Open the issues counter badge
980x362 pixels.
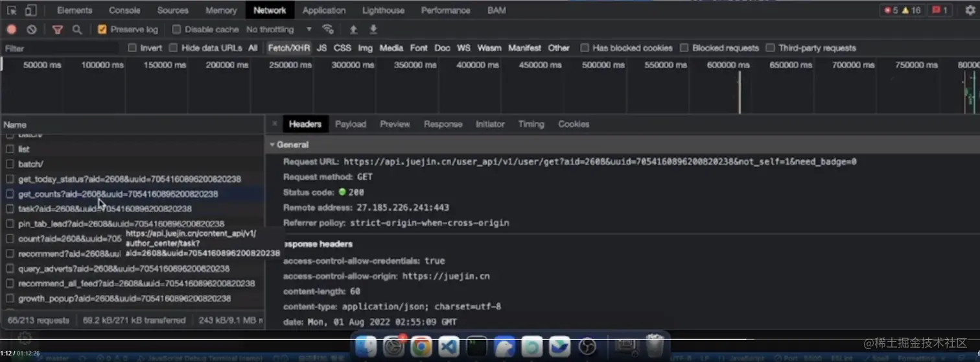click(x=939, y=10)
